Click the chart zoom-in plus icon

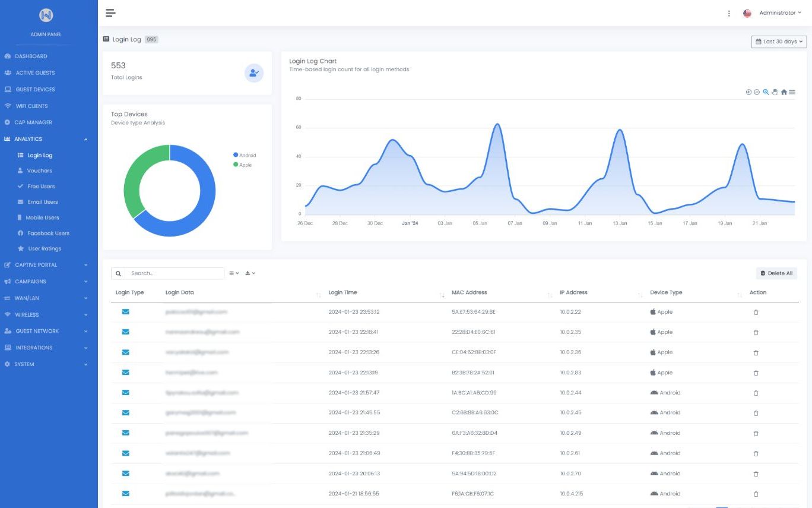[x=748, y=92]
